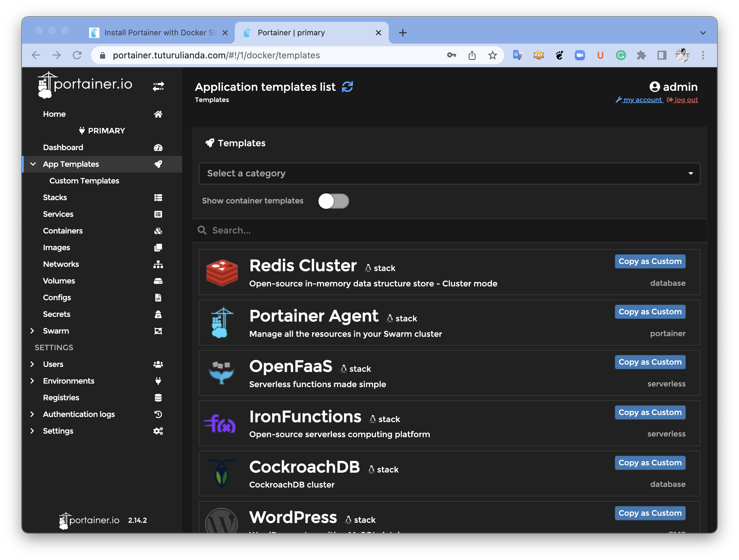Click the Containers cubes icon
Viewport: 739px width, 560px height.
(x=158, y=231)
